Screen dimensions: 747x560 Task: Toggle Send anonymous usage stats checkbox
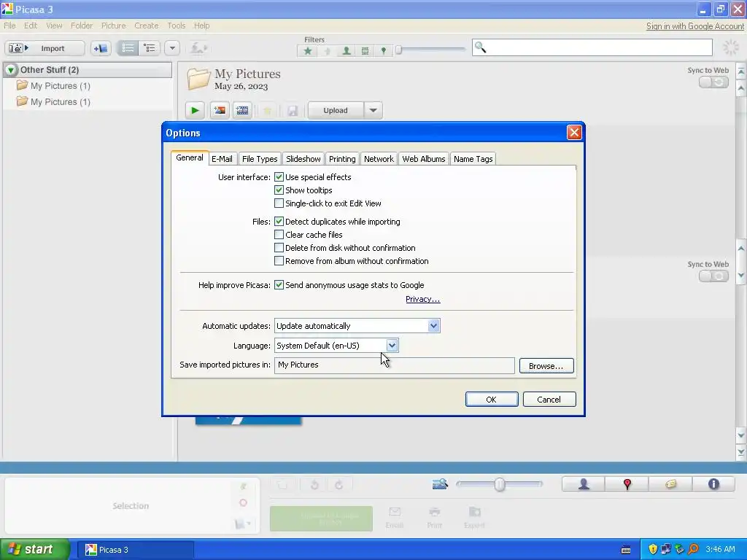tap(279, 285)
